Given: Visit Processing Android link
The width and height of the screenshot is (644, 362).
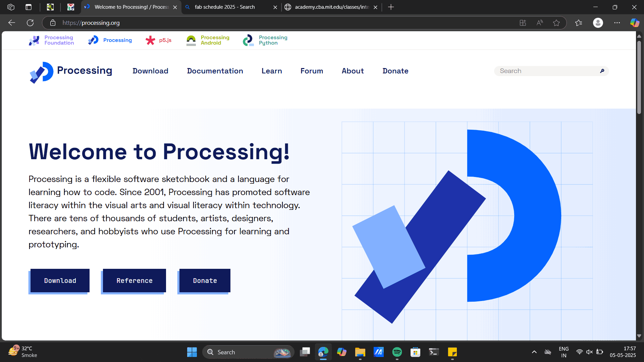Looking at the screenshot, I should 208,40.
